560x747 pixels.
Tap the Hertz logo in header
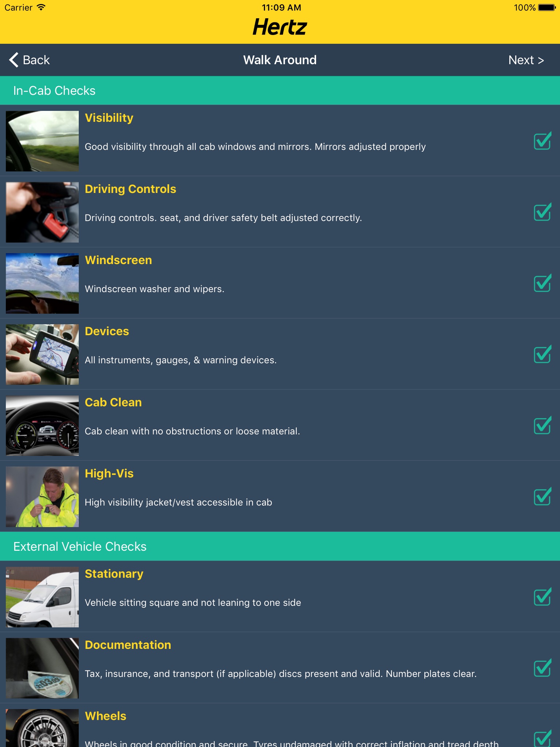point(280,27)
